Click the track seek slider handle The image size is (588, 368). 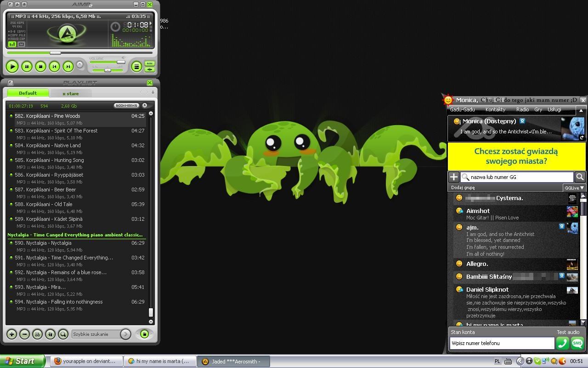pos(55,53)
